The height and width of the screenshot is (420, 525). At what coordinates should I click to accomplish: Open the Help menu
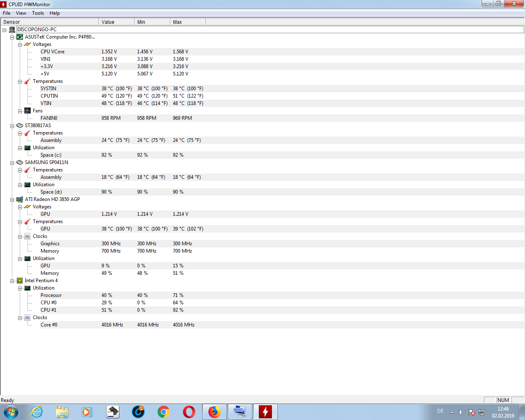pos(55,13)
